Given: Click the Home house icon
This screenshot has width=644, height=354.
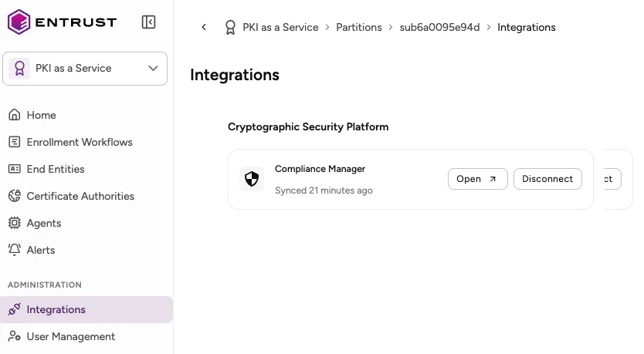Looking at the screenshot, I should pos(15,115).
